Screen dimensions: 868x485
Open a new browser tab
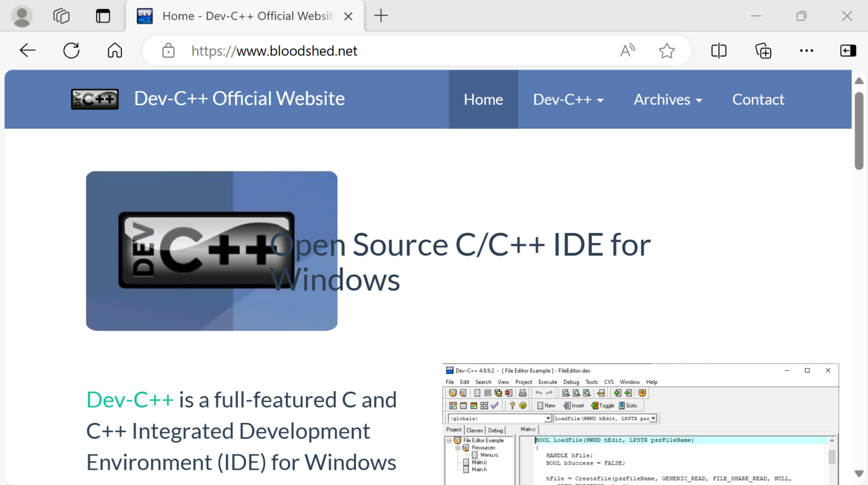pos(381,16)
